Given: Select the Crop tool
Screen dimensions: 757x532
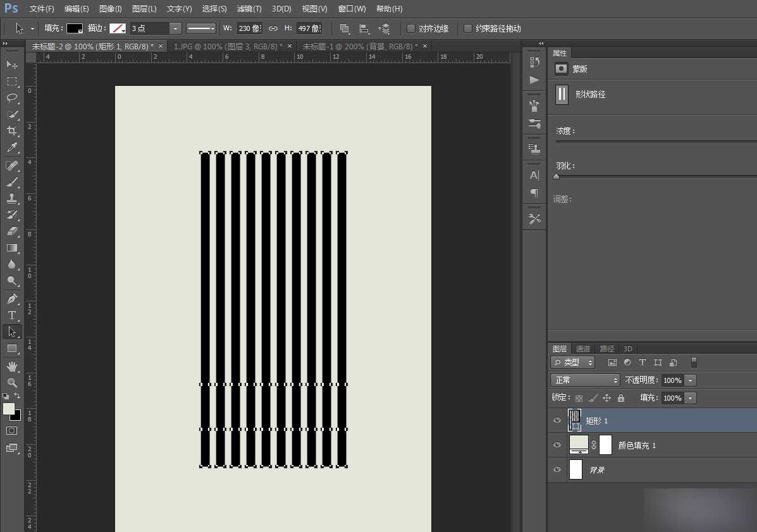Looking at the screenshot, I should click(12, 131).
